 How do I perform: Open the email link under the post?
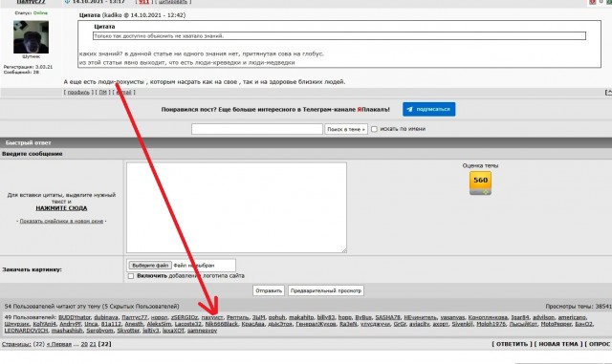pos(123,93)
